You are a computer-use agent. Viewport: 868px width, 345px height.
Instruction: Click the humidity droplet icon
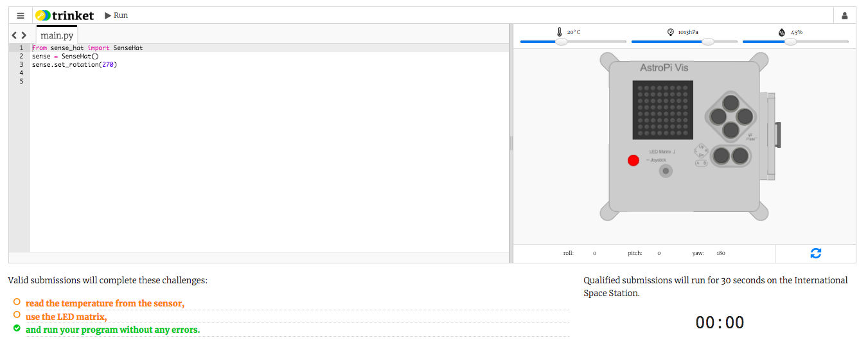(x=782, y=31)
